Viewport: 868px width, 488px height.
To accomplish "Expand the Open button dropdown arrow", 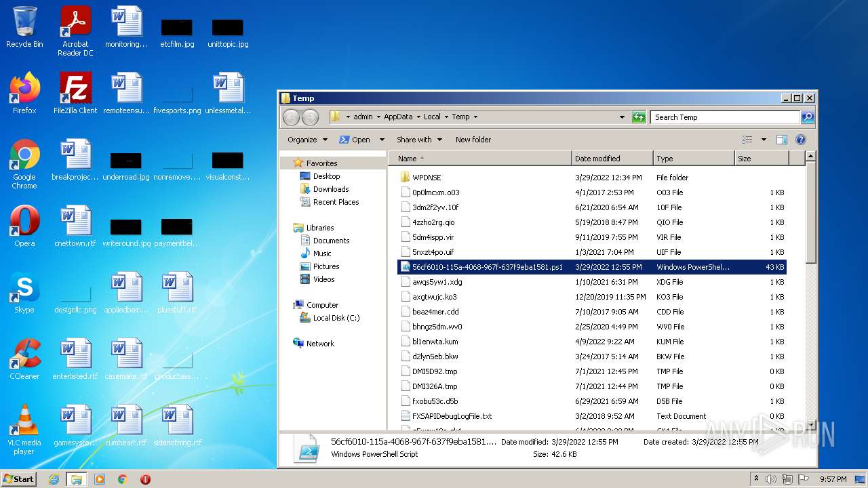I will (382, 140).
